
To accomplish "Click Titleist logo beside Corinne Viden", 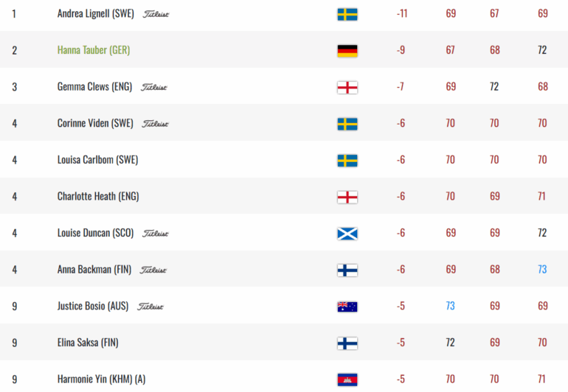I will [x=155, y=124].
